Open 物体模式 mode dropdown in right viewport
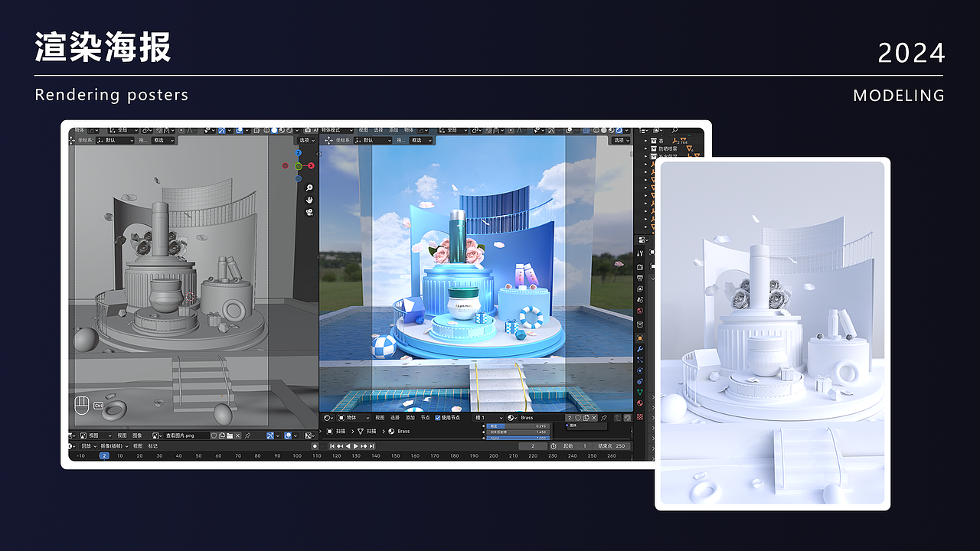Image resolution: width=980 pixels, height=551 pixels. [336, 131]
